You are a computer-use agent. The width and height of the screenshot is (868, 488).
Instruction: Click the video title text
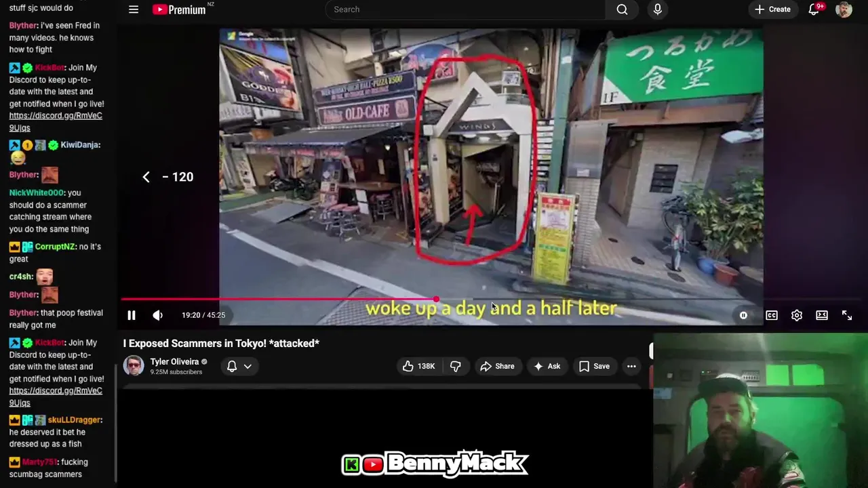(x=221, y=344)
